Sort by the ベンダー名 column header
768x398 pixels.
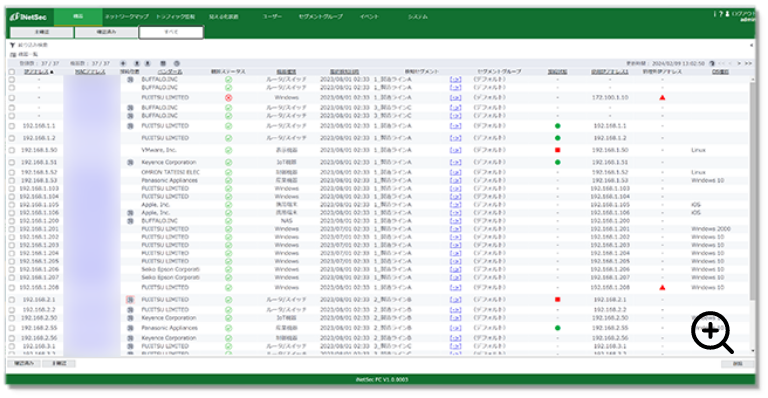[x=169, y=72]
